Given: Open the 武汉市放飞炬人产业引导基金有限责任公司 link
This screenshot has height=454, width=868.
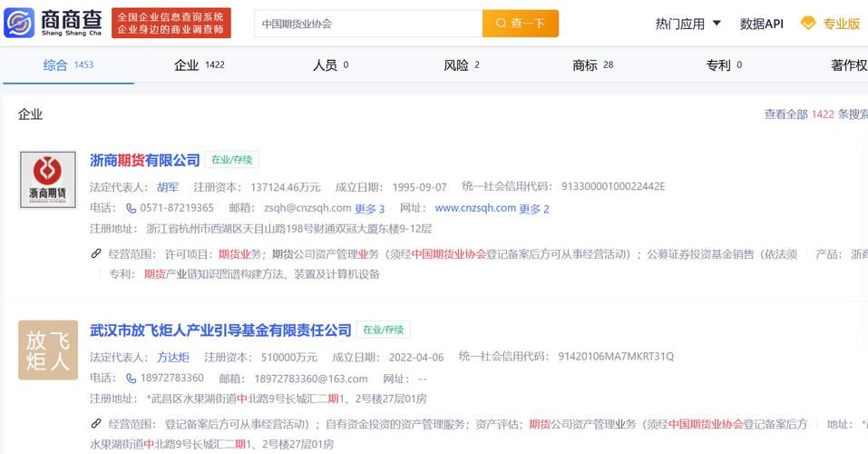Looking at the screenshot, I should (221, 331).
